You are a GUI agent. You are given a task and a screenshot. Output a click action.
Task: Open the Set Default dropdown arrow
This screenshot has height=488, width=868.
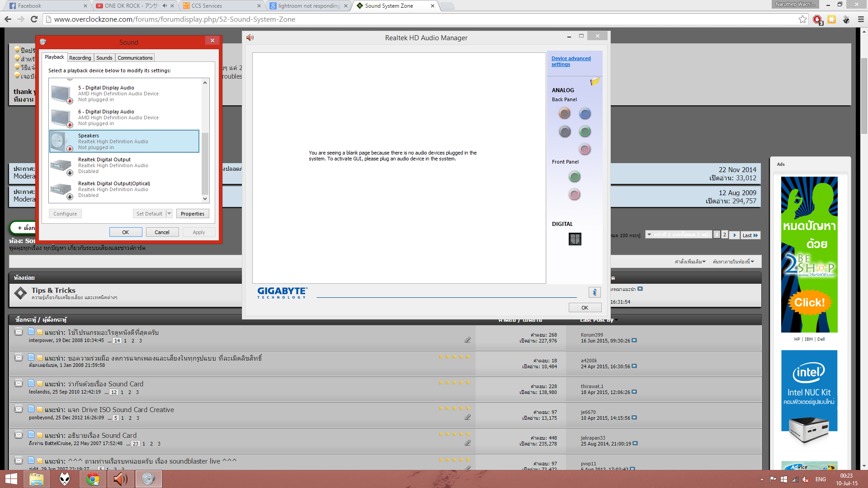pos(169,214)
